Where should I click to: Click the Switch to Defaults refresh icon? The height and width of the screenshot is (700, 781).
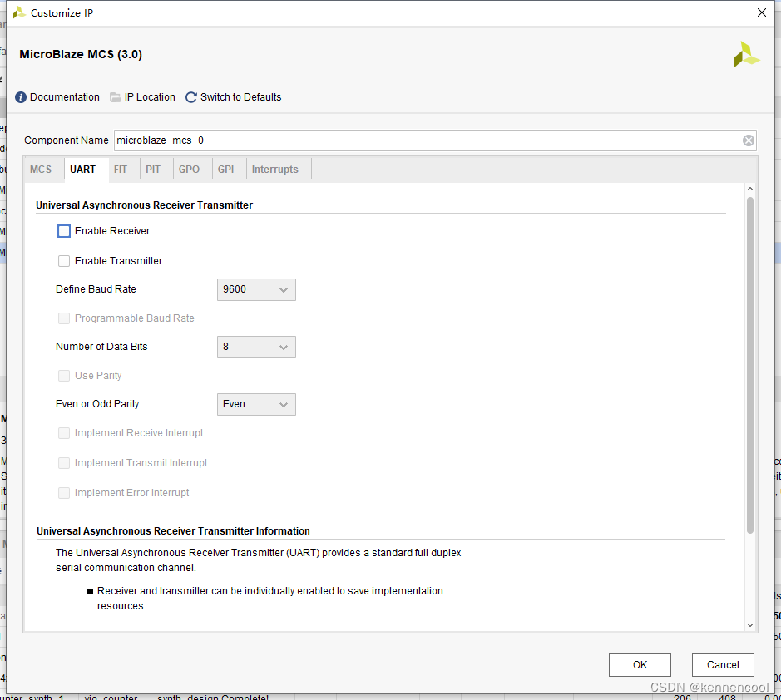tap(190, 97)
